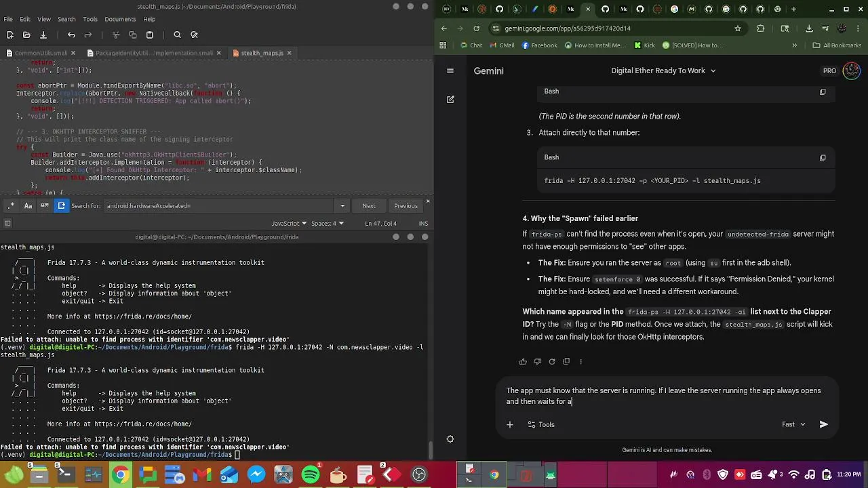
Task: Start a new chat with the pencil icon
Action: tap(450, 99)
